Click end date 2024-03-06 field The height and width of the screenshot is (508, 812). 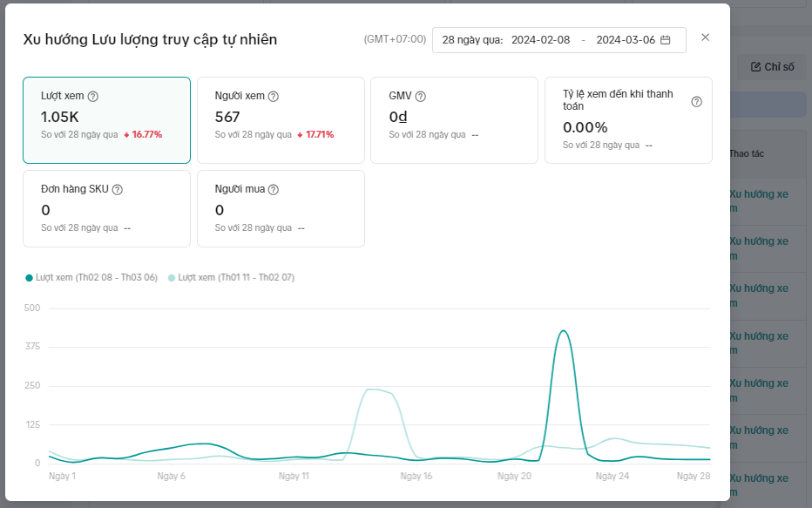pyautogui.click(x=625, y=40)
